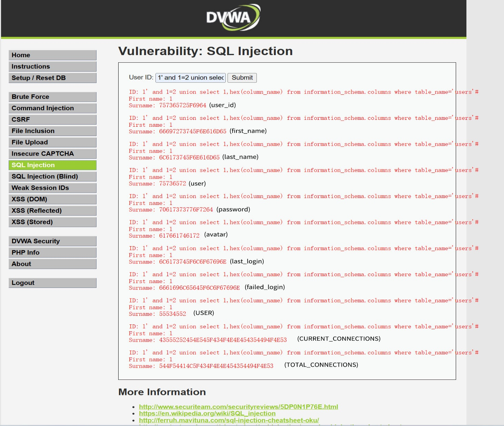Open Command Injection page
Screen dimensions: 504x426
tap(52, 108)
